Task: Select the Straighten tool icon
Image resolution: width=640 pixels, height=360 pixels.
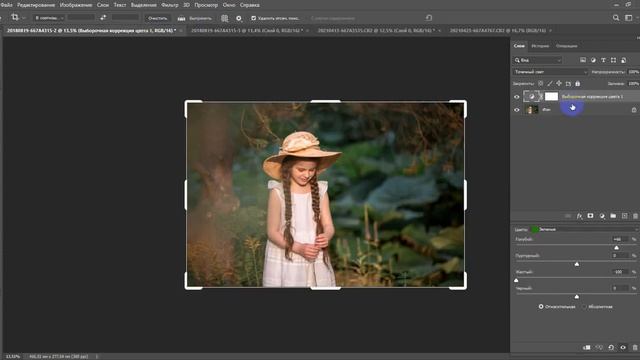Action: (181, 18)
